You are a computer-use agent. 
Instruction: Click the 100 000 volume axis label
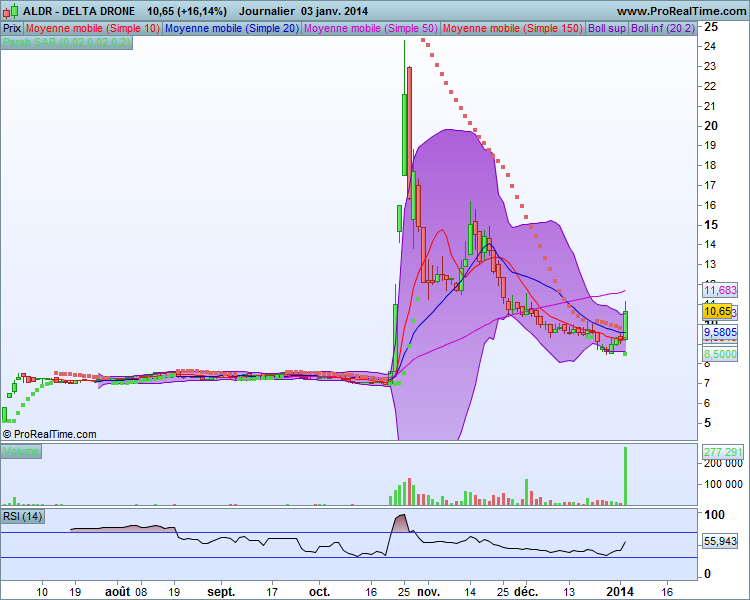(723, 484)
